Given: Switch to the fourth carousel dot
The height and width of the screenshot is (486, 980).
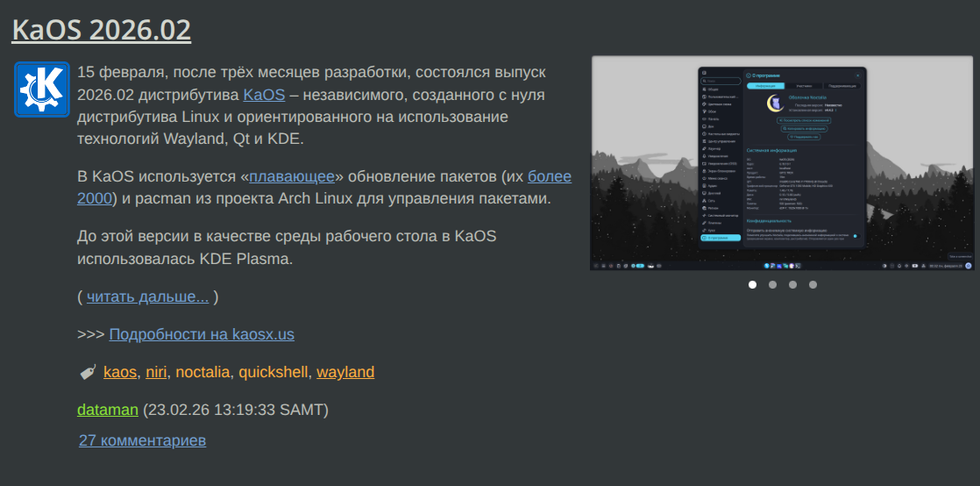Looking at the screenshot, I should pos(813,284).
